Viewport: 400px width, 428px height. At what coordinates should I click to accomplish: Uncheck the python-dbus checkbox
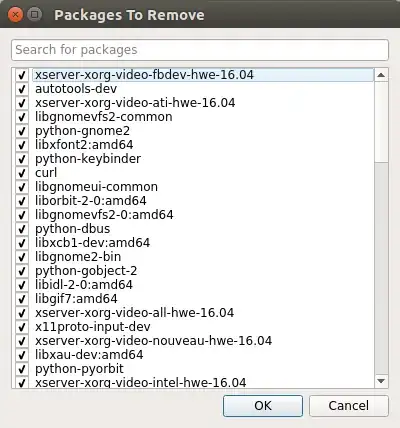[22, 229]
